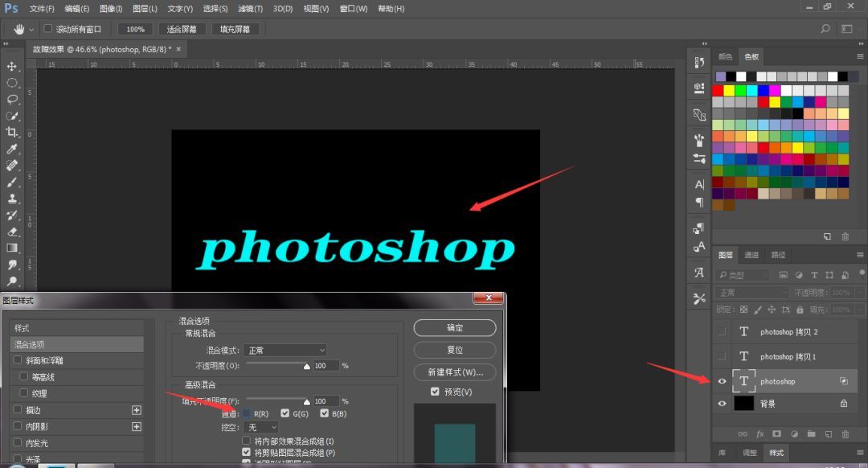Open the Layers panel flyout menu

click(860, 255)
